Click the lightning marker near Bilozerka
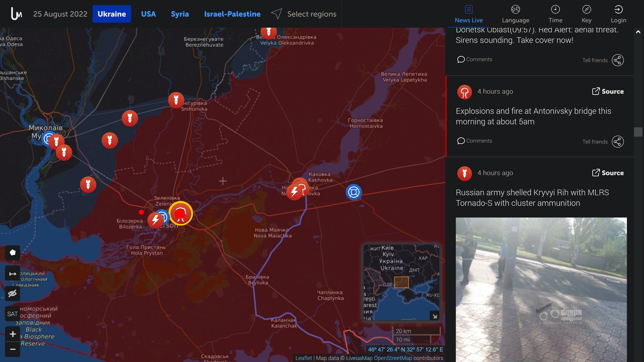The image size is (644, 362). pyautogui.click(x=155, y=220)
